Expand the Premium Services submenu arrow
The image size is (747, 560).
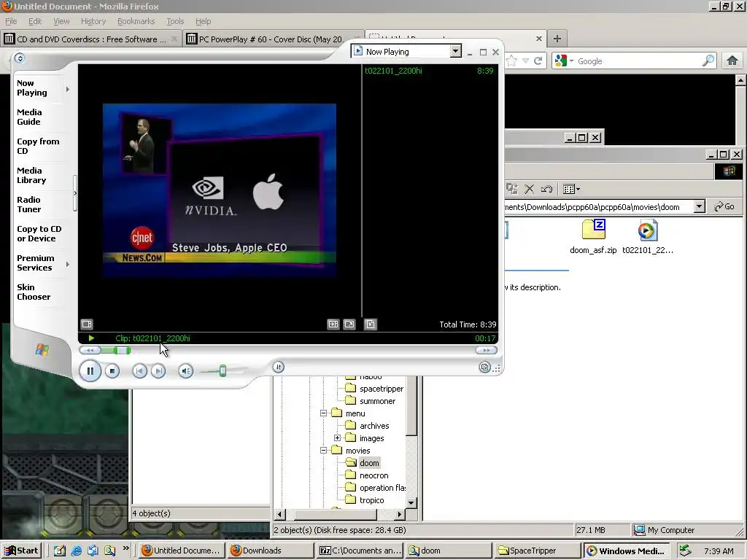tap(68, 264)
